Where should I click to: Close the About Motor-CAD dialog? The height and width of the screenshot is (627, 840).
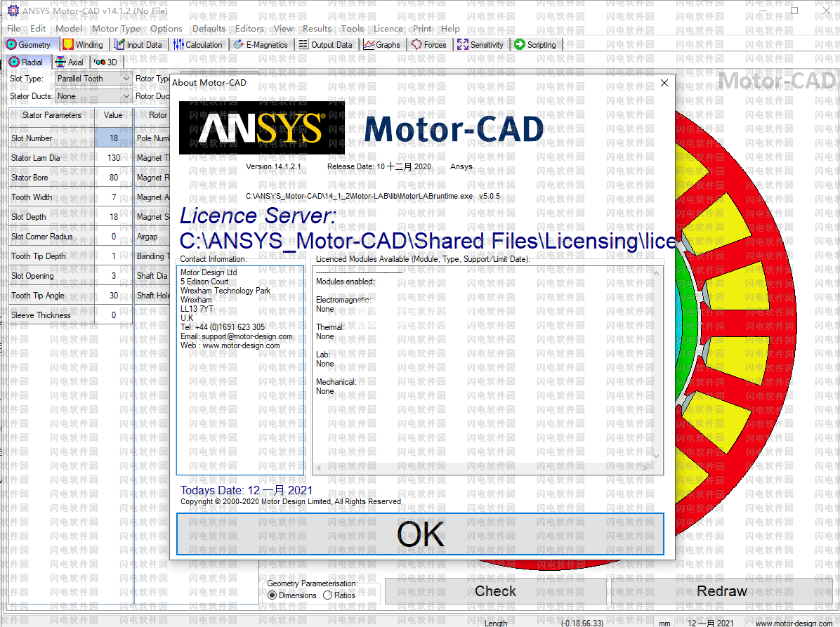[664, 83]
